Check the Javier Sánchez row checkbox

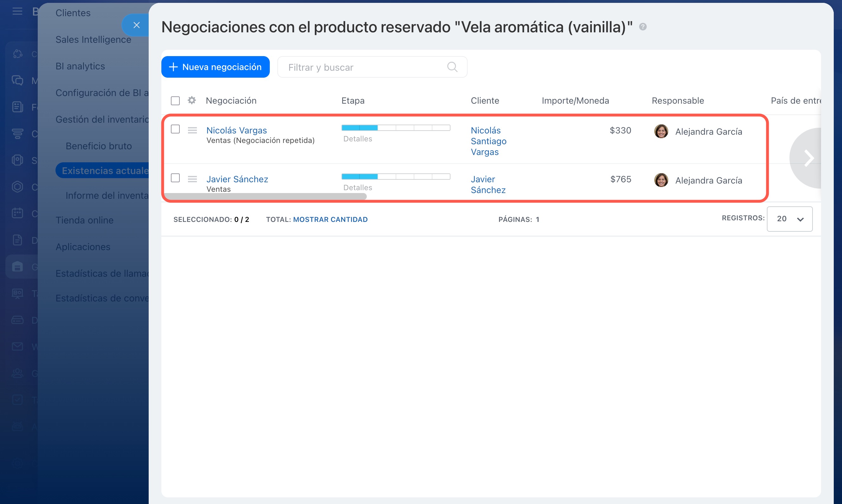point(175,178)
